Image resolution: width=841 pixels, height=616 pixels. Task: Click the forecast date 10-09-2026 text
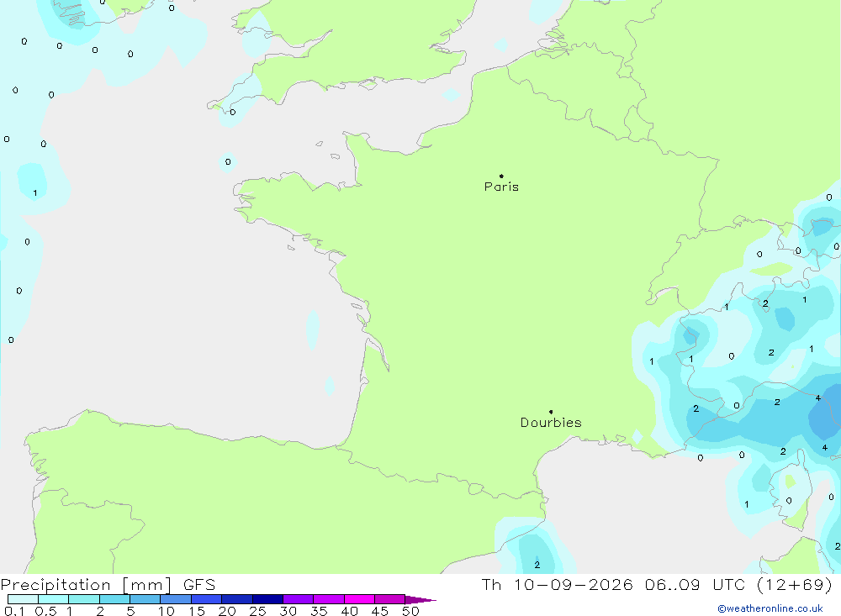point(573,584)
